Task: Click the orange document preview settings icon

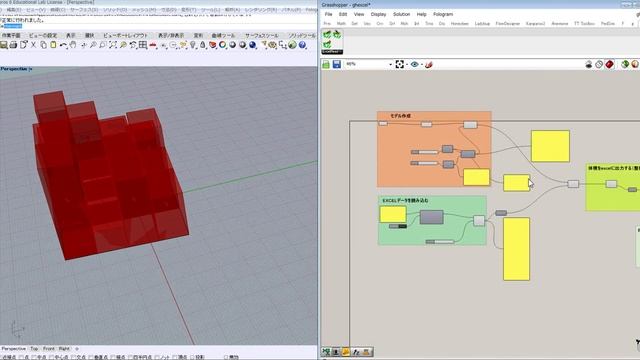Action: tap(635, 64)
